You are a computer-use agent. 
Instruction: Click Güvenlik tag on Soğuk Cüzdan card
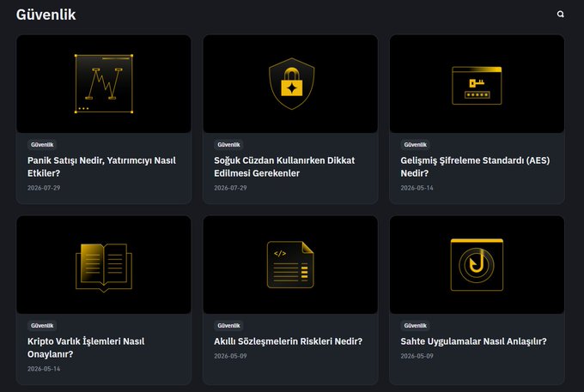coord(228,145)
